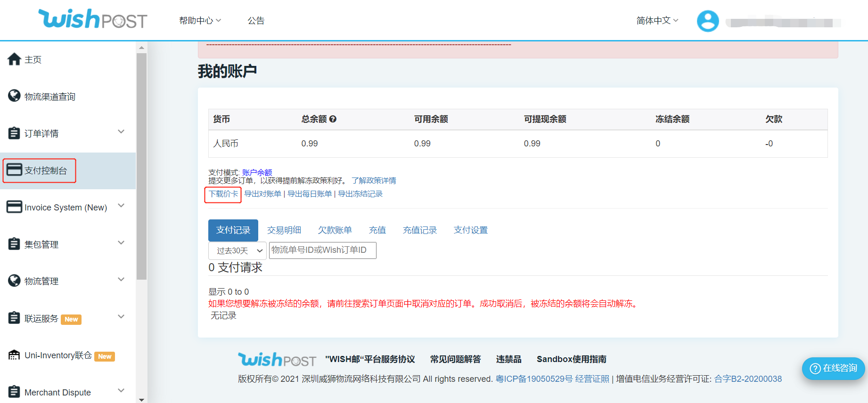Click the clipboard icon beside 订单详情
The width and height of the screenshot is (868, 403).
pyautogui.click(x=14, y=133)
